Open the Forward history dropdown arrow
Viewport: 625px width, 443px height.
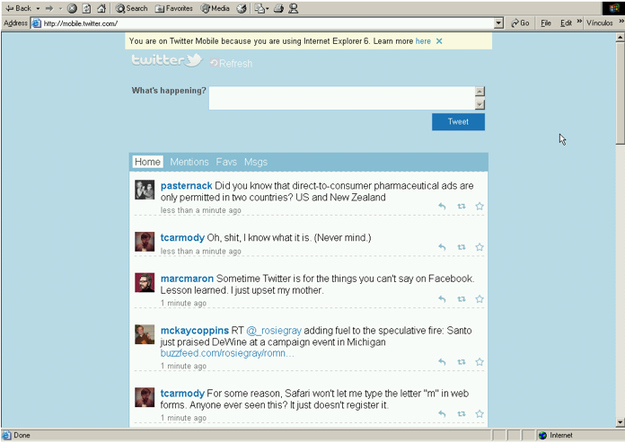(x=60, y=8)
